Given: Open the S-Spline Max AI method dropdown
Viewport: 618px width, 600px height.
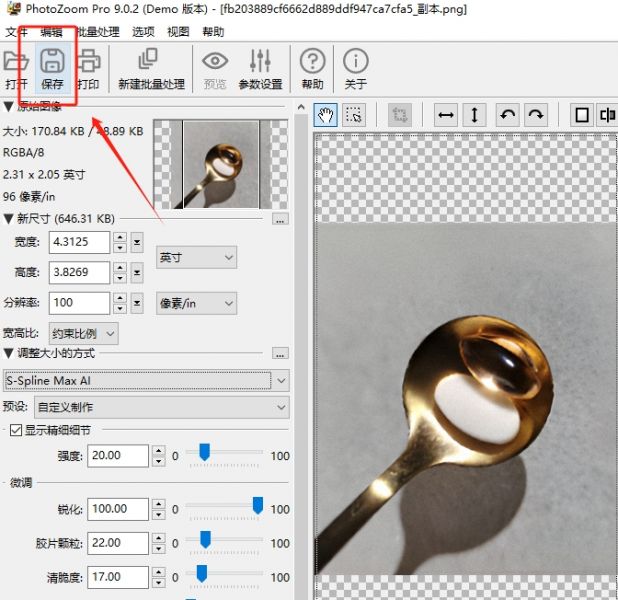Looking at the screenshot, I should (x=146, y=380).
